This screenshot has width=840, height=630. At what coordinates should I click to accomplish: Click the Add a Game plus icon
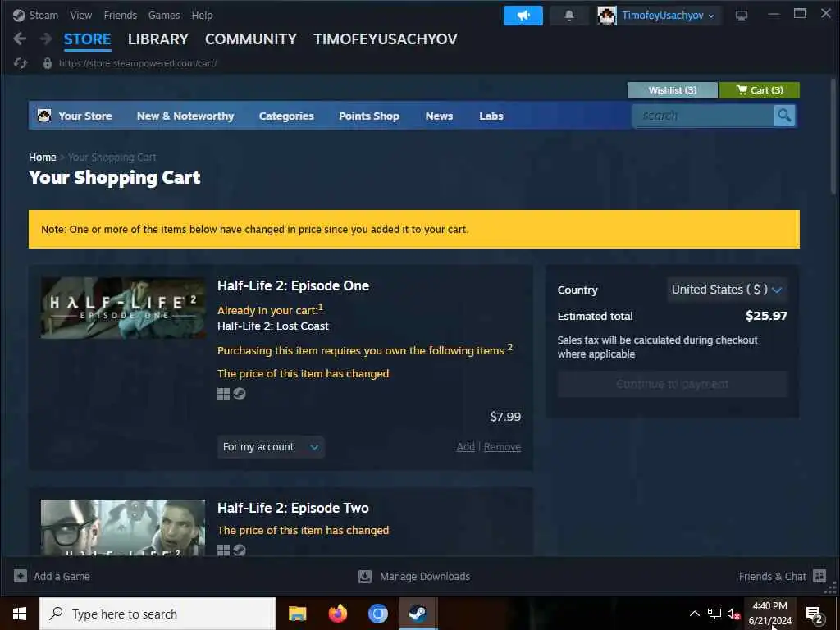[21, 576]
